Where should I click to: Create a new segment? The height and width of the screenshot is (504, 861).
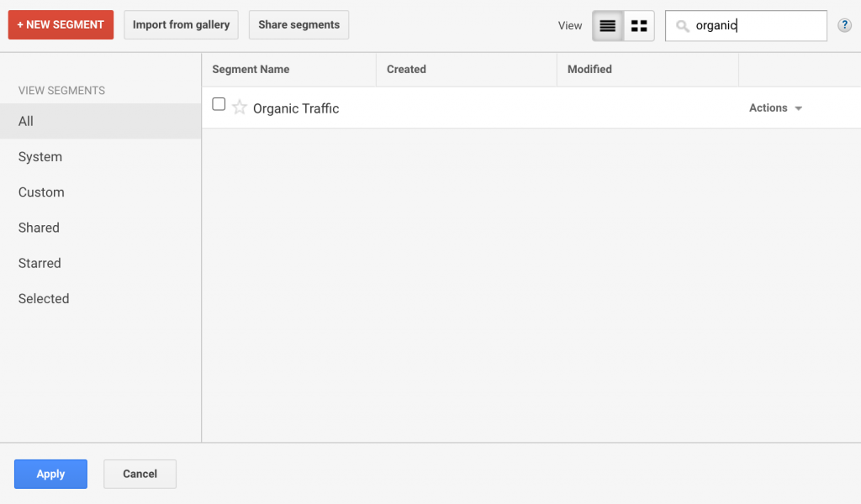coord(61,24)
